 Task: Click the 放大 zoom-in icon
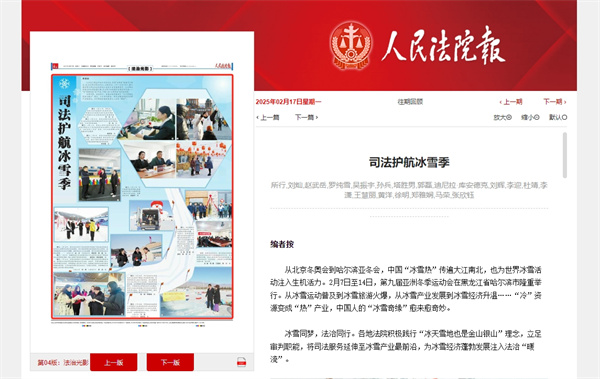pos(509,117)
